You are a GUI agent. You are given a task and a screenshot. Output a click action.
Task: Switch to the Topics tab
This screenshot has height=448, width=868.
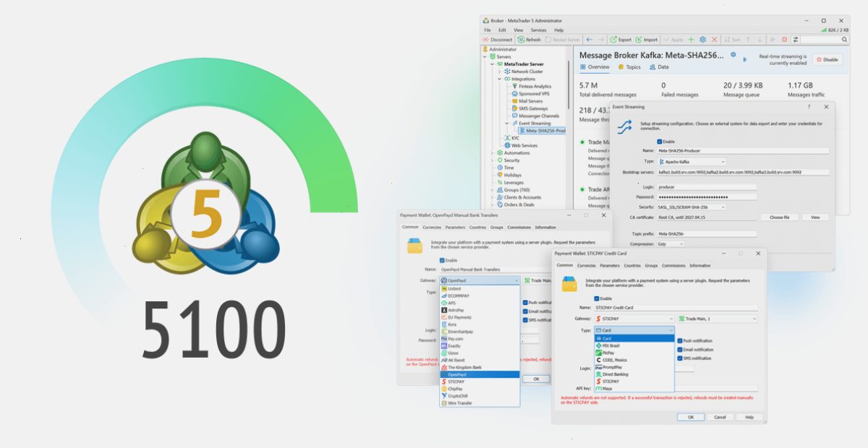(629, 67)
